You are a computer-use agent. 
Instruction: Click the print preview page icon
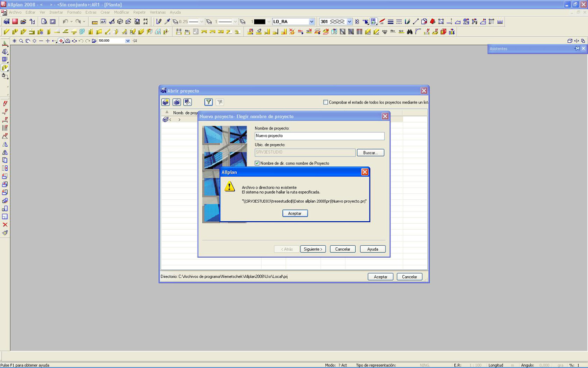44,22
